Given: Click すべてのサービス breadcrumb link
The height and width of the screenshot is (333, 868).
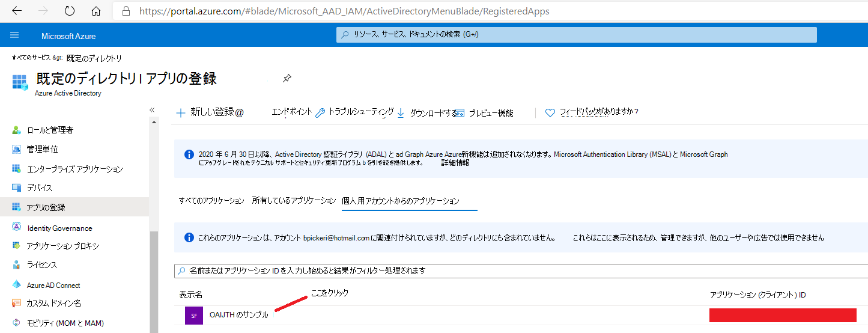Looking at the screenshot, I should tap(32, 58).
